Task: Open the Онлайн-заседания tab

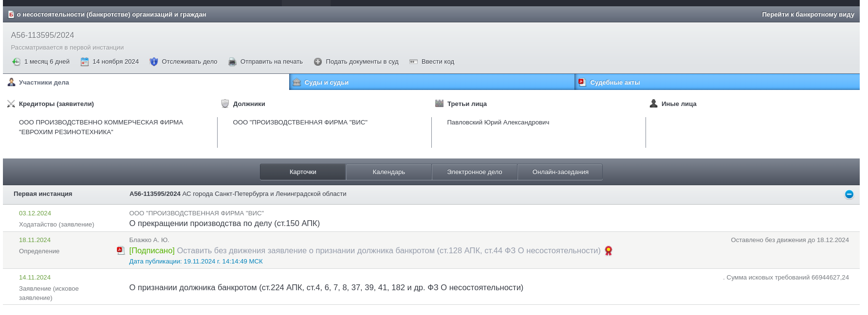Action: pos(560,172)
